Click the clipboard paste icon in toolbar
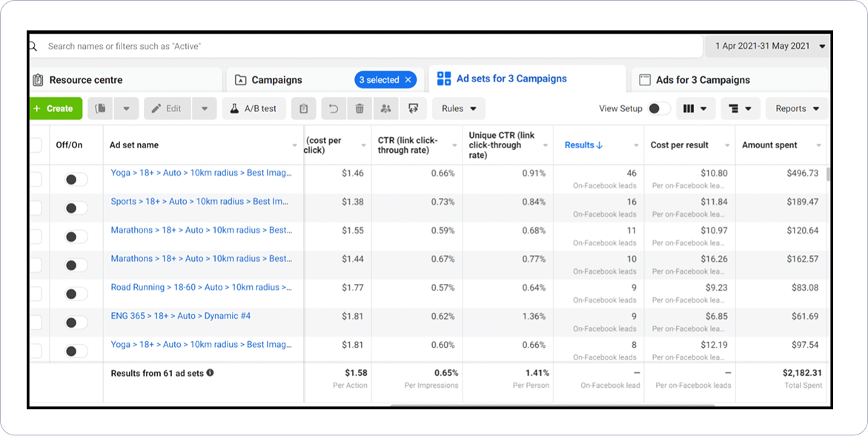Screen dimensions: 868x436 pos(304,108)
